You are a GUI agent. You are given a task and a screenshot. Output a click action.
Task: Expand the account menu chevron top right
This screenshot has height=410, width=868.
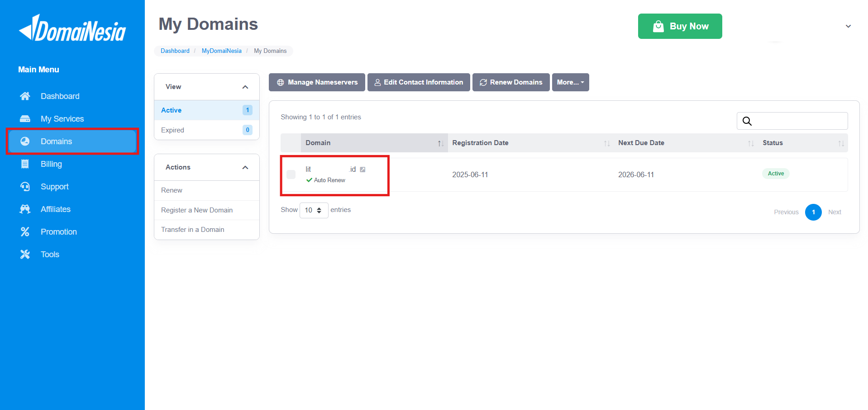click(x=848, y=26)
